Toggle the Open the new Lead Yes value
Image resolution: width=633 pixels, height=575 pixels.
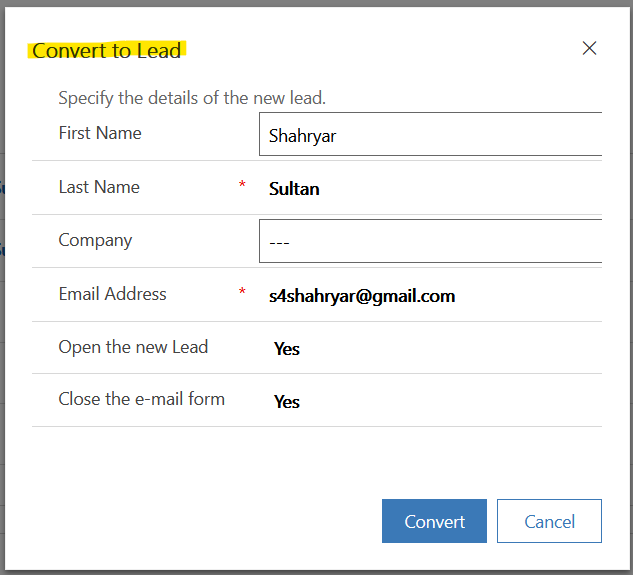pos(287,349)
